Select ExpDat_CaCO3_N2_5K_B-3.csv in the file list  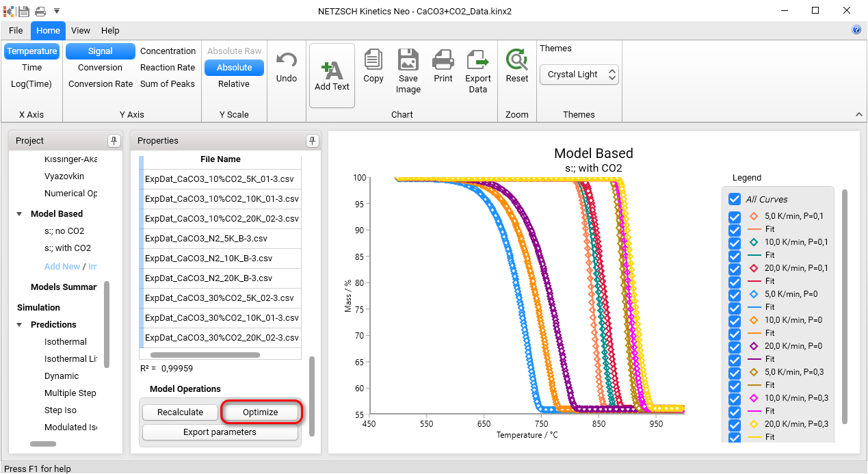pyautogui.click(x=212, y=238)
